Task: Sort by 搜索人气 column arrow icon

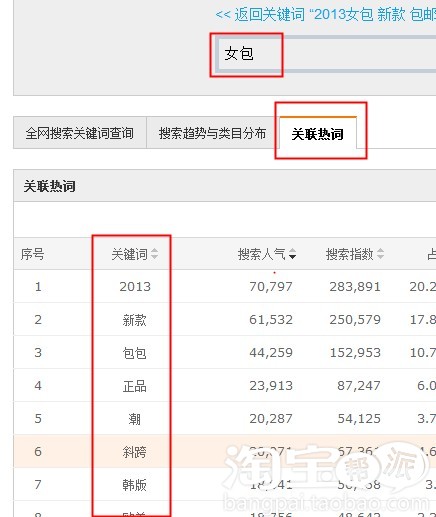Action: coord(292,254)
